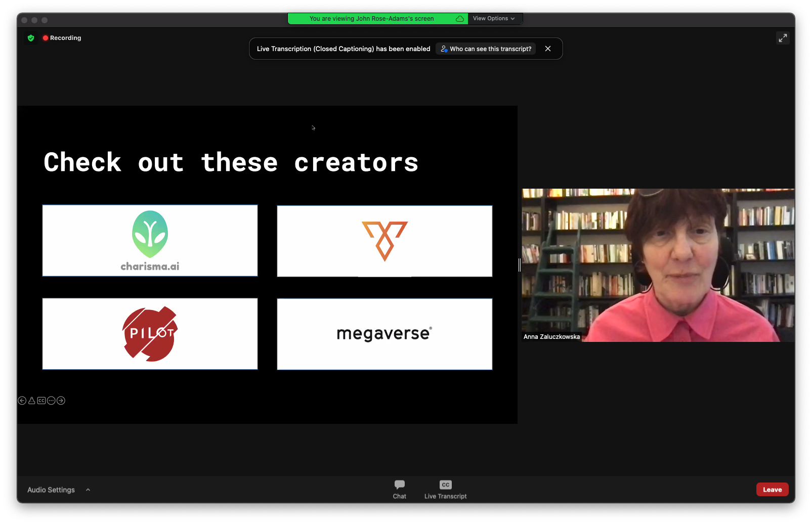Open the Chat panel
Image resolution: width=812 pixels, height=524 pixels.
[400, 490]
